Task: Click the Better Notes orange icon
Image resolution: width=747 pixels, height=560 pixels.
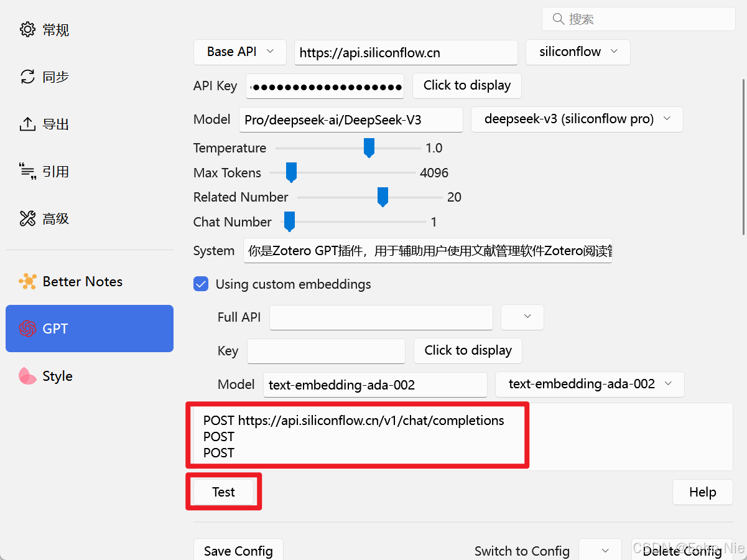Action: (x=27, y=281)
